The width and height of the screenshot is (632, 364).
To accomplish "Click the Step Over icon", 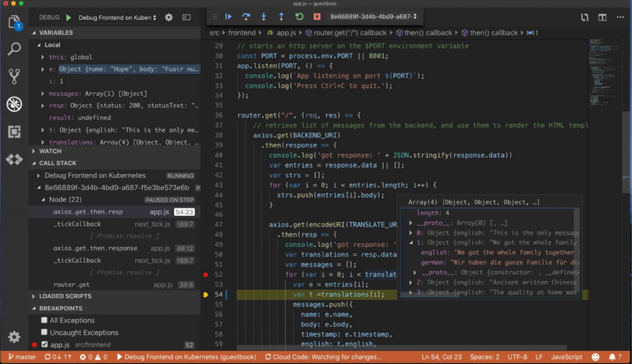I will [x=246, y=17].
